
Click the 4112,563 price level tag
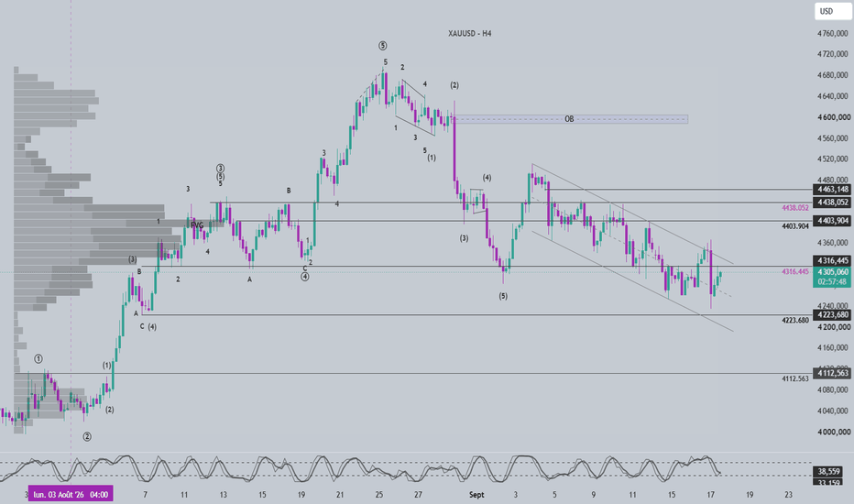point(832,373)
